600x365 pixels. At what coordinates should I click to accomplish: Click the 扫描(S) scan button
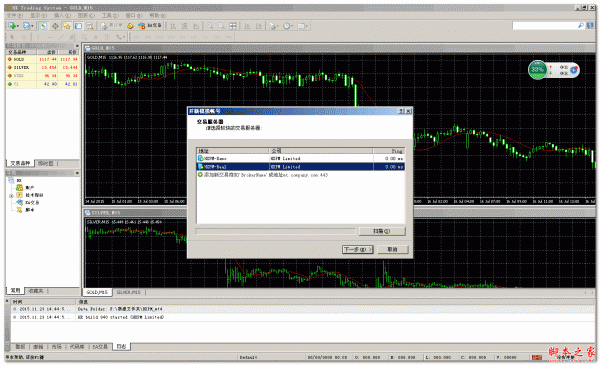pos(382,231)
